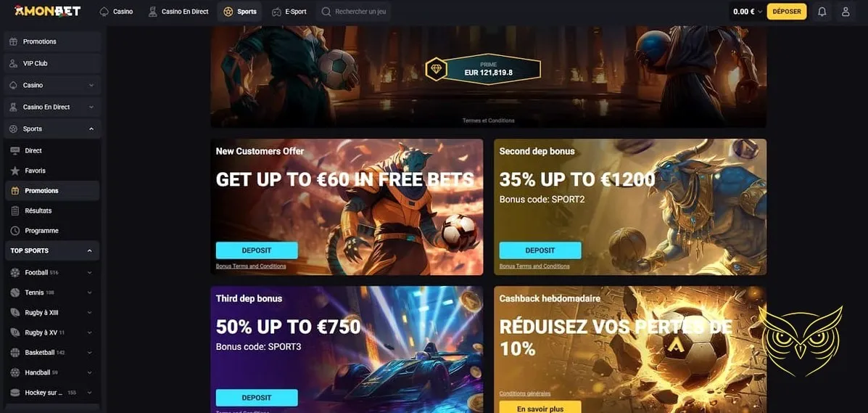
Task: Click the Résultats clipboard icon
Action: point(15,210)
